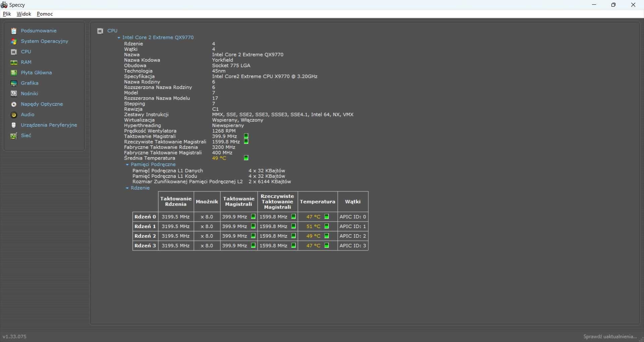Click the RAM module icon in the sidebar
This screenshot has width=644, height=342.
tap(14, 62)
